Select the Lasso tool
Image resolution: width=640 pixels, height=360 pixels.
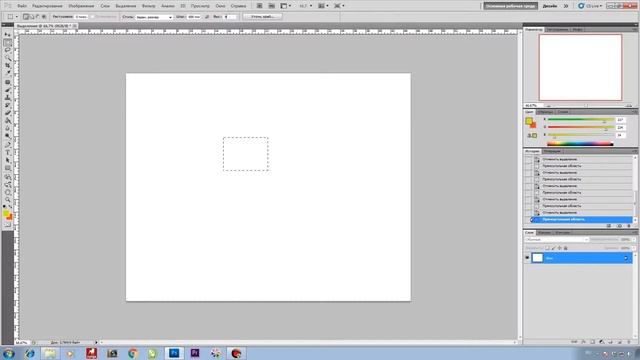(x=8, y=50)
